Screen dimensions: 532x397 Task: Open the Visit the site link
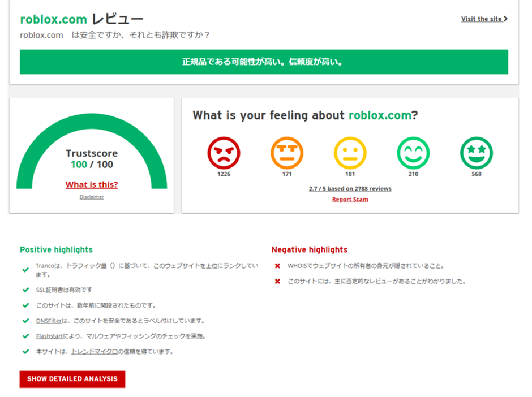pyautogui.click(x=481, y=19)
